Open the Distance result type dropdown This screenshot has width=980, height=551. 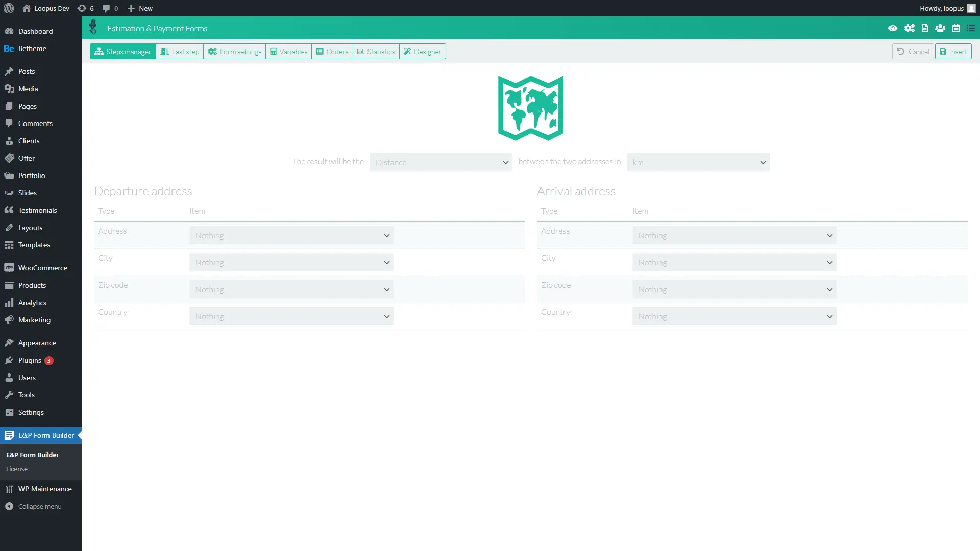(x=440, y=162)
